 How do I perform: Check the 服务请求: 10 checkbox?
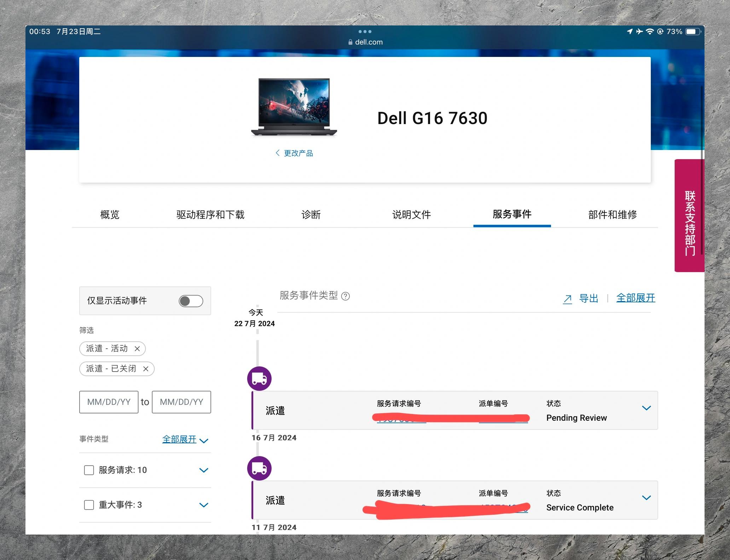[89, 470]
